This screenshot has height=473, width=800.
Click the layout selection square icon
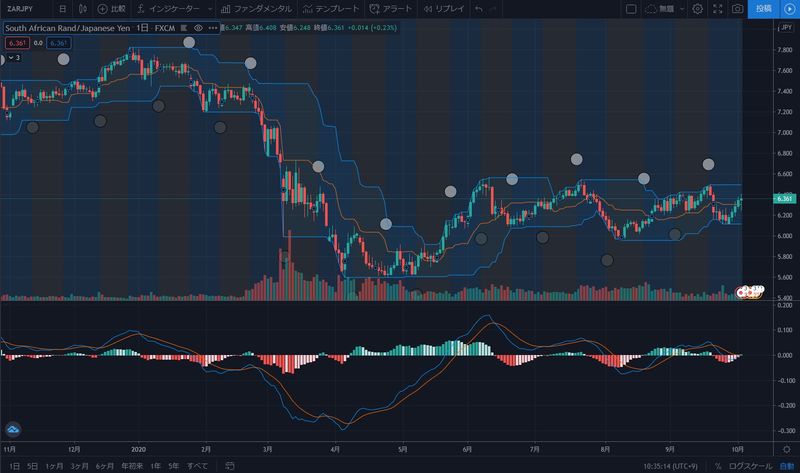click(630, 9)
